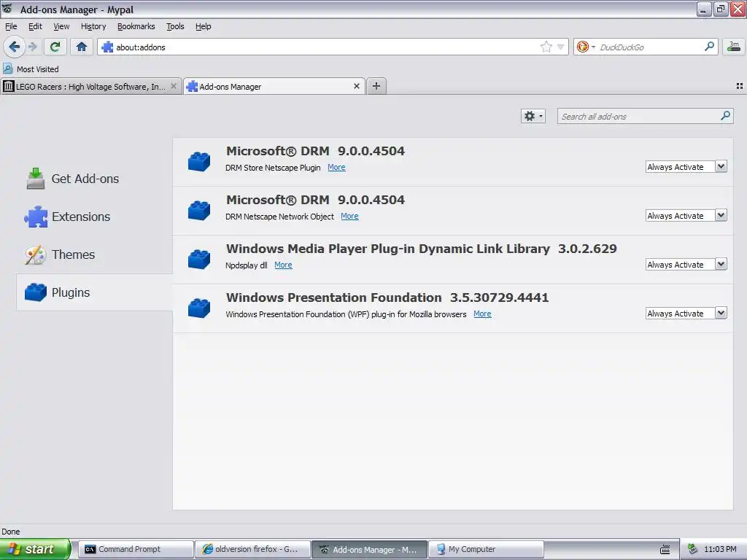The width and height of the screenshot is (747, 560).
Task: Switch to My Computer in the taskbar
Action: [486, 549]
